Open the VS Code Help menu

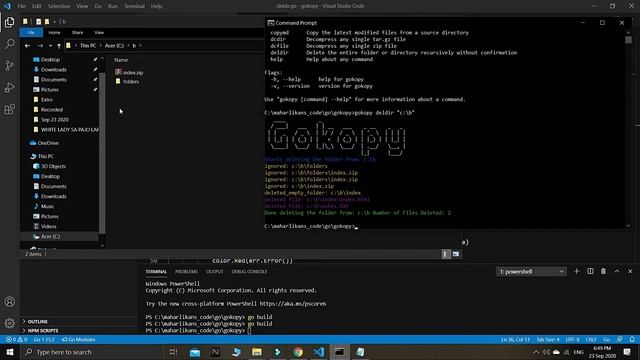[x=157, y=6]
